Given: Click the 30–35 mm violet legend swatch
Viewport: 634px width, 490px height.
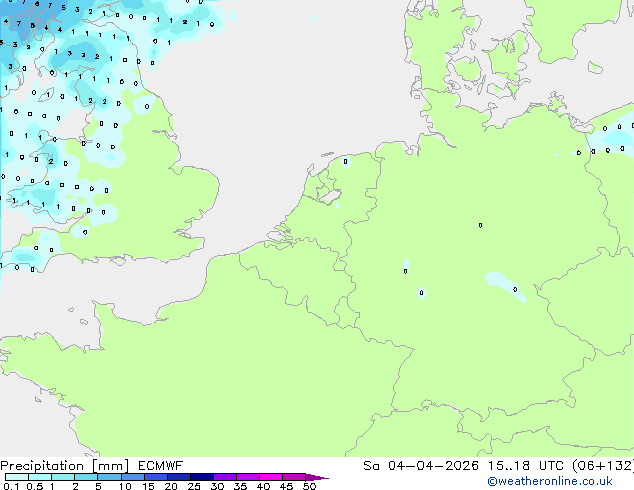Looking at the screenshot, I should point(225,477).
